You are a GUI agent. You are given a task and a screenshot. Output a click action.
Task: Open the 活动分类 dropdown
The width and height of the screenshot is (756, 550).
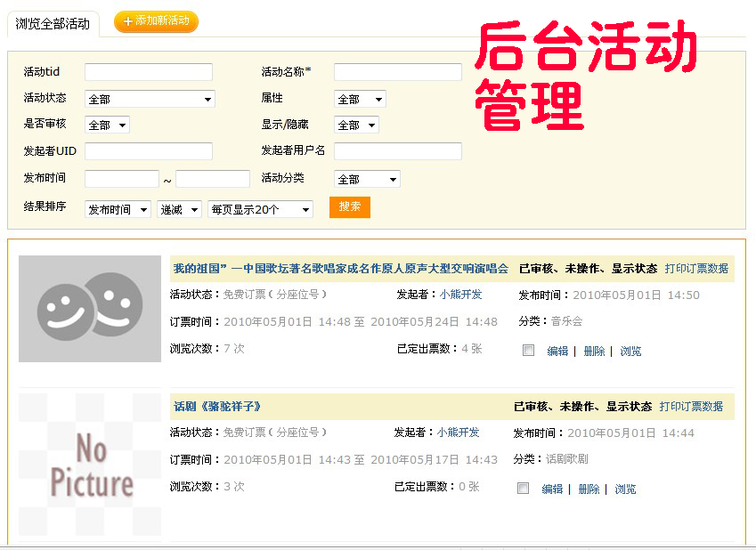[367, 179]
